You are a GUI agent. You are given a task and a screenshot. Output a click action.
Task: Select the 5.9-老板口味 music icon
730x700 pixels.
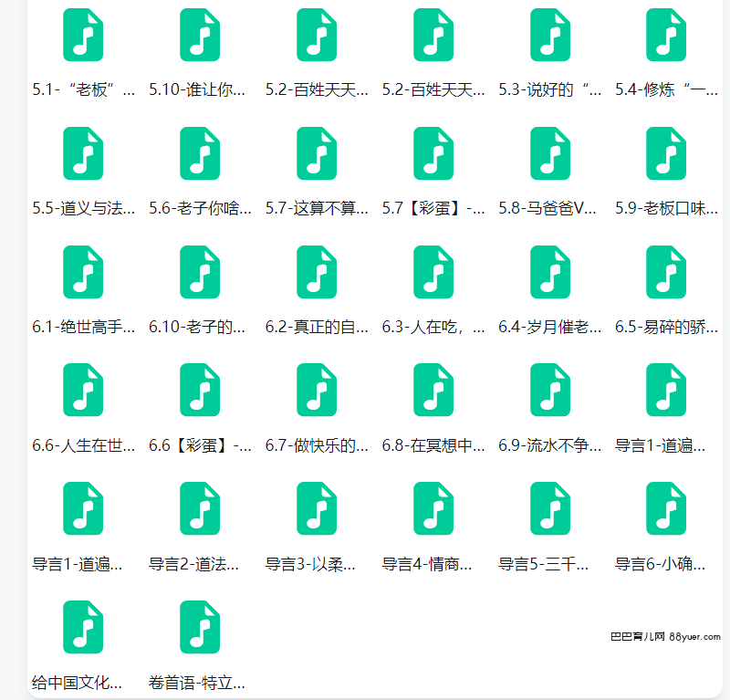point(666,153)
